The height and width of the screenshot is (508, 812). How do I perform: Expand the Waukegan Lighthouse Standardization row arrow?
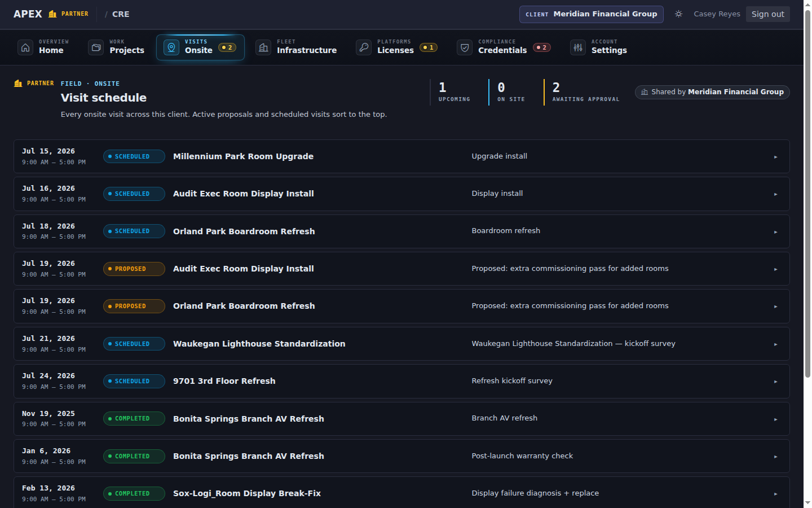pos(776,344)
